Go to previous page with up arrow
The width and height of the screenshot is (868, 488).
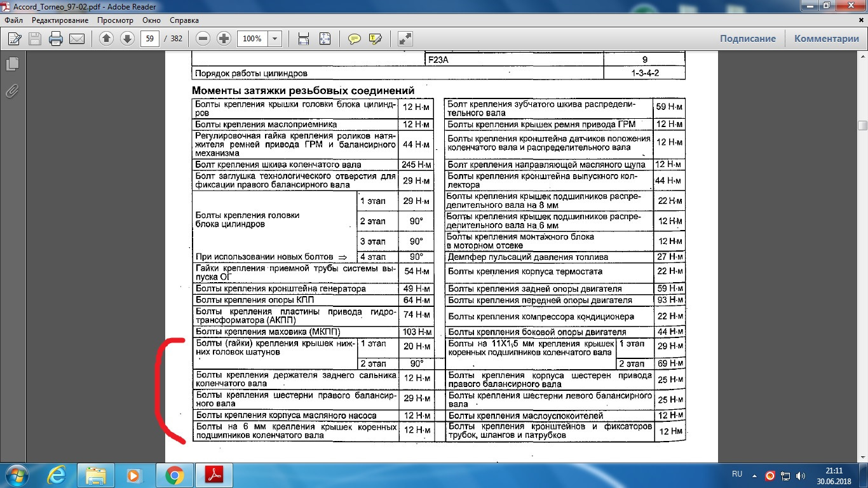pyautogui.click(x=106, y=39)
